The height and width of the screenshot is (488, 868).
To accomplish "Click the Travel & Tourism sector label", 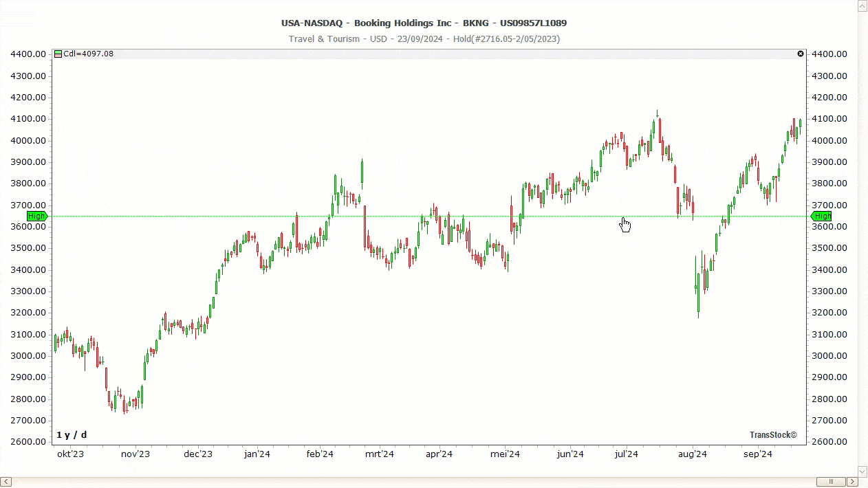I will [x=323, y=39].
